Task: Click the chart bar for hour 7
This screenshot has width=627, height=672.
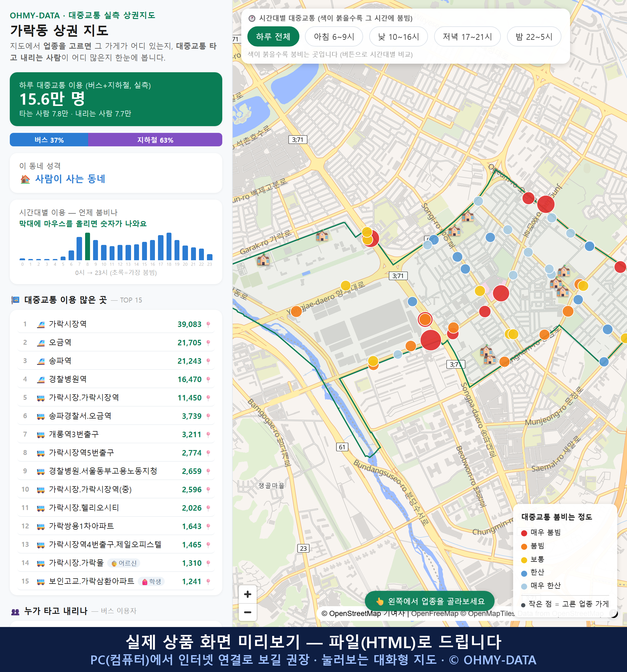Action: coord(79,249)
